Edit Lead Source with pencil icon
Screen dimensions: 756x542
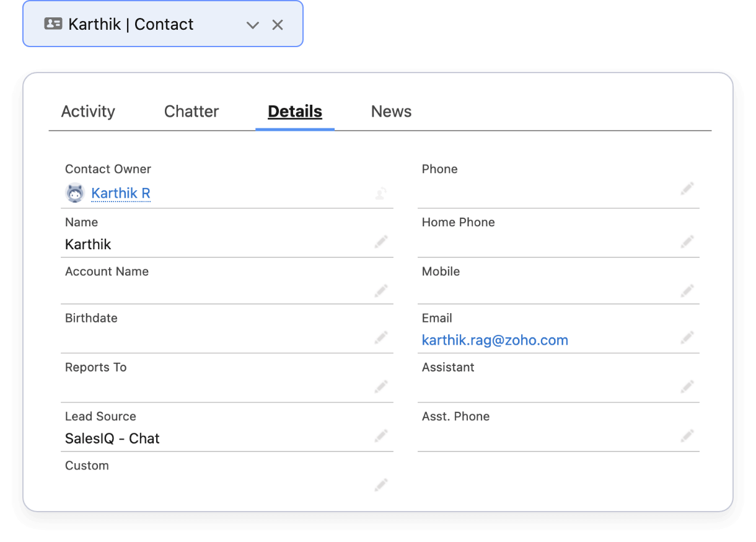tap(381, 435)
